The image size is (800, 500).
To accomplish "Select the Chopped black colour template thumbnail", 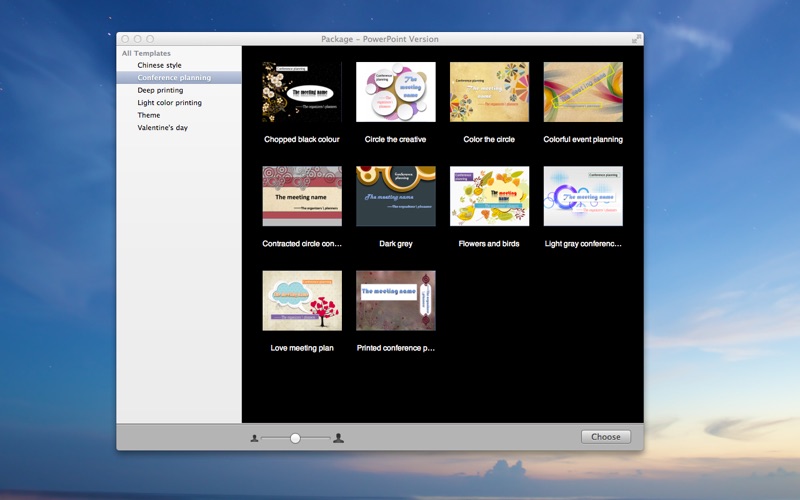I will [x=302, y=92].
